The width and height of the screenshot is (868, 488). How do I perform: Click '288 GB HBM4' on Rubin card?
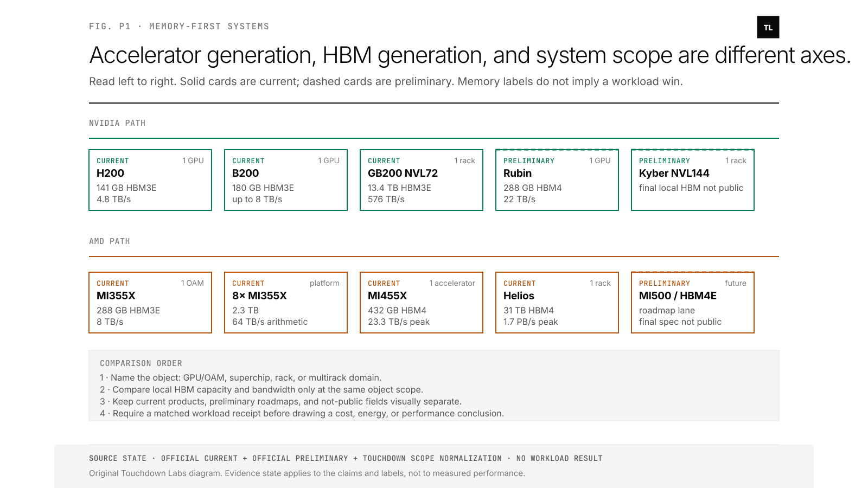(x=533, y=188)
